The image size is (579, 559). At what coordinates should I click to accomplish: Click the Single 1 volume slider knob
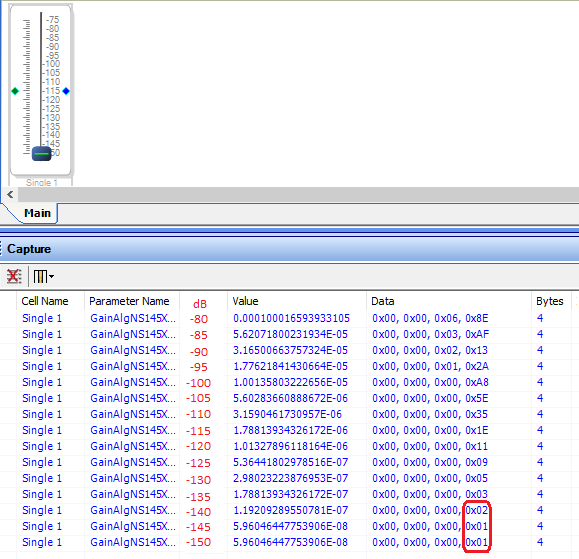click(41, 154)
